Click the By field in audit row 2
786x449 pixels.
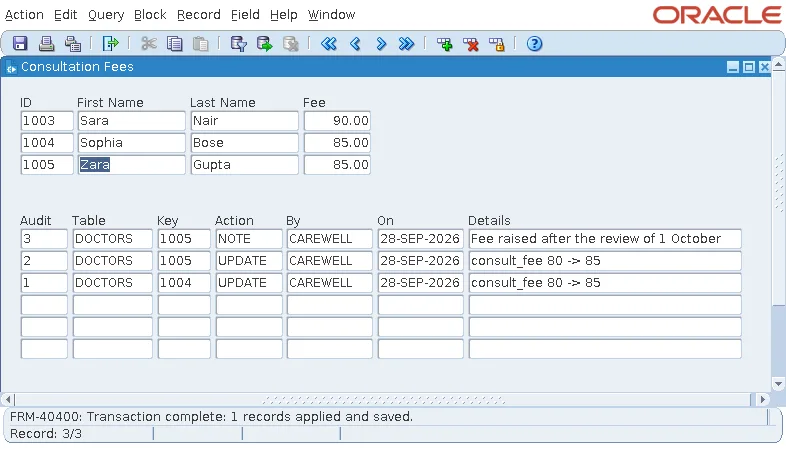(330, 261)
